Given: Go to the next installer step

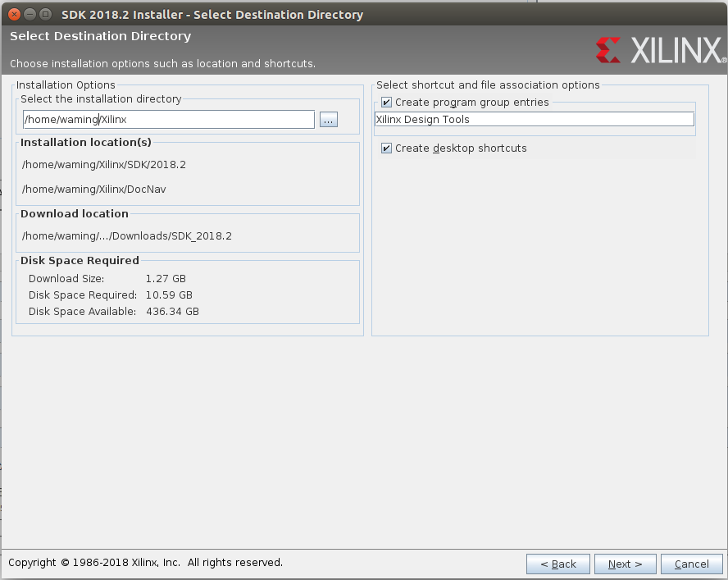Looking at the screenshot, I should pos(625,564).
